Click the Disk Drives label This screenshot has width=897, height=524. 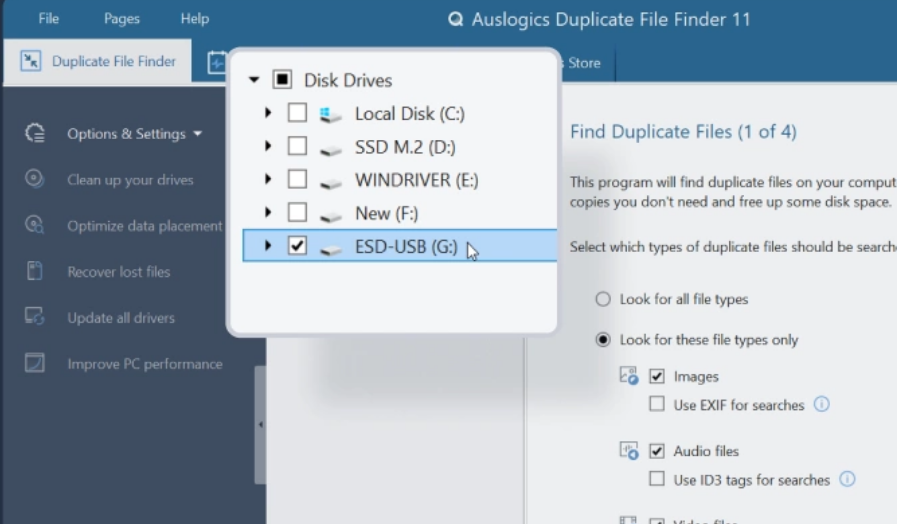pyautogui.click(x=348, y=81)
